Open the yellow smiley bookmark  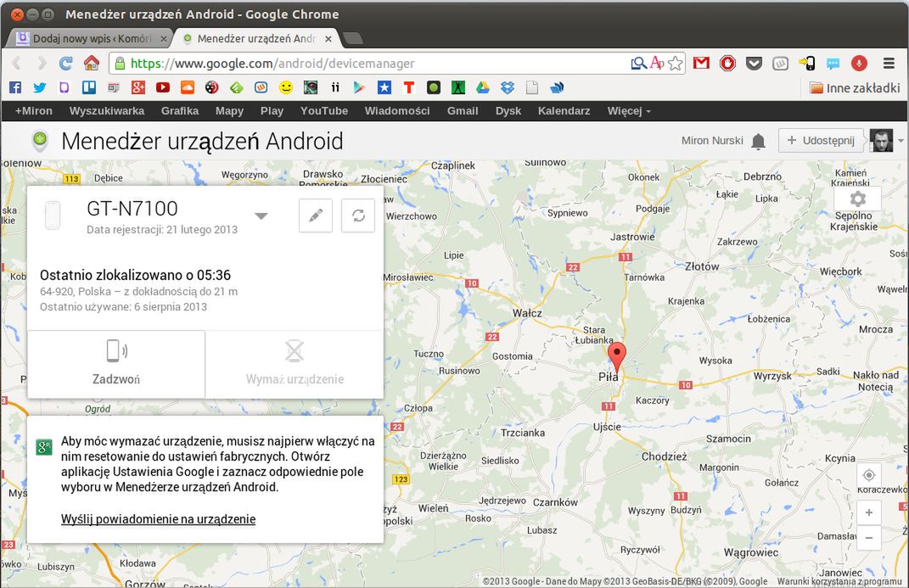point(286,87)
